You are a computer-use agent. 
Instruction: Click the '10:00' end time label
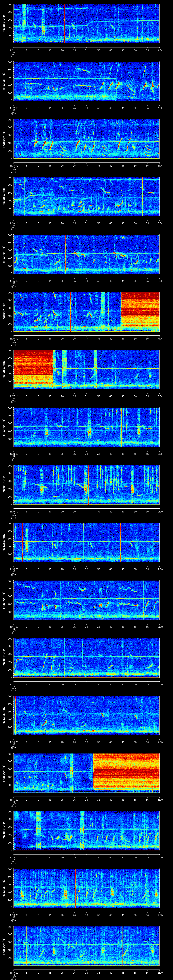coord(160,511)
